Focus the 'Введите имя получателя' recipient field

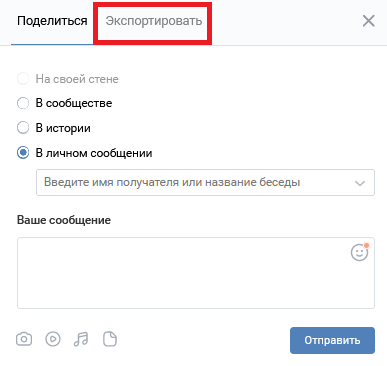[205, 182]
